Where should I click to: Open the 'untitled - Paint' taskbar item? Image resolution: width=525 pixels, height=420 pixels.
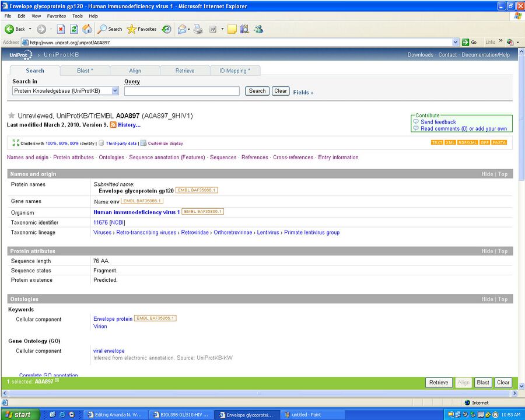303,415
